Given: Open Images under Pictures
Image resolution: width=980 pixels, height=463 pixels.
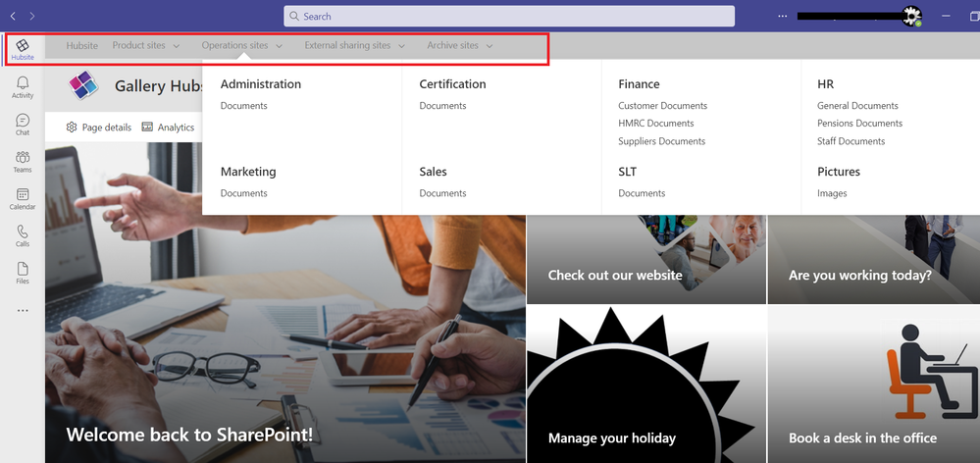Looking at the screenshot, I should click(x=832, y=193).
